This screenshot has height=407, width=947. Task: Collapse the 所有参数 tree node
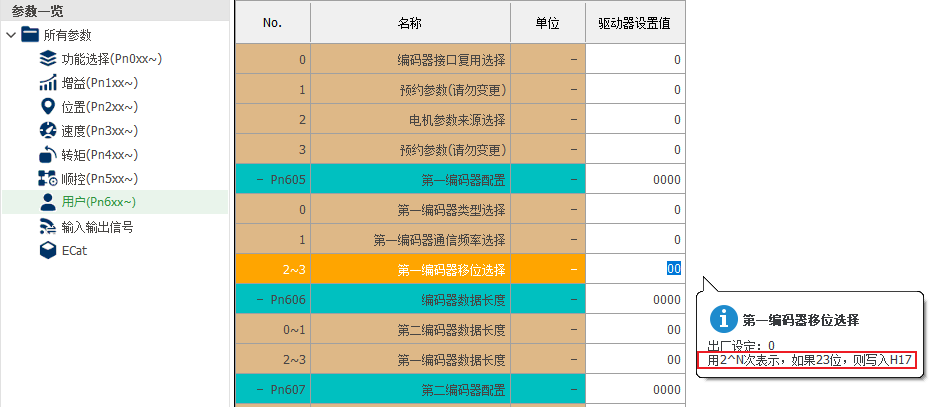[x=10, y=35]
